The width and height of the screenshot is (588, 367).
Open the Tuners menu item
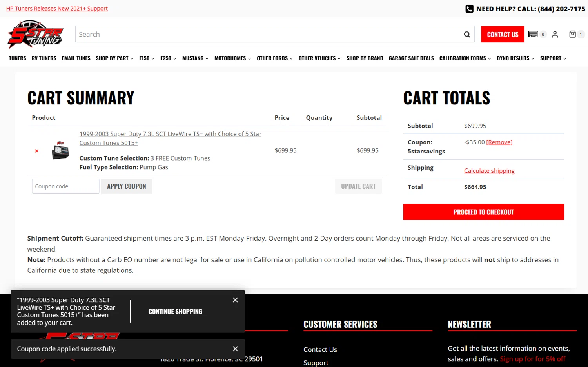18,58
